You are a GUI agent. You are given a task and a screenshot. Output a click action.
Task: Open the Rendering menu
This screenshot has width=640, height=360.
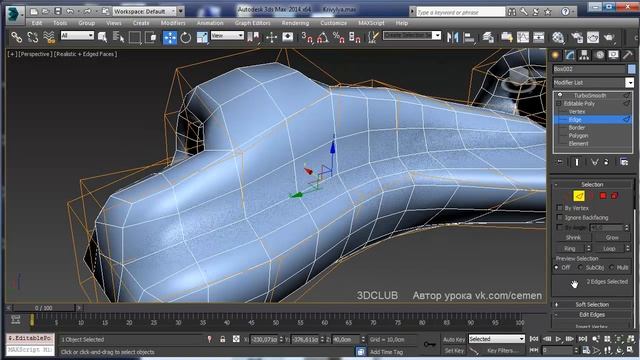pyautogui.click(x=295, y=23)
